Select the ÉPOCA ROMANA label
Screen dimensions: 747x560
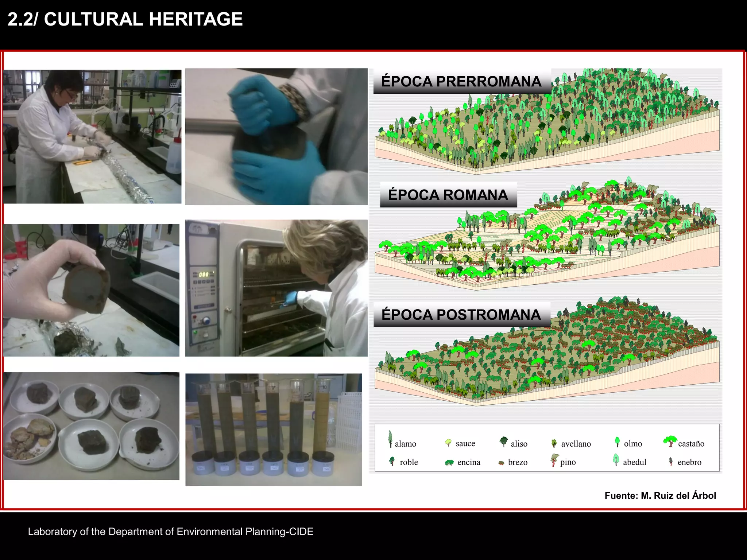tap(448, 195)
